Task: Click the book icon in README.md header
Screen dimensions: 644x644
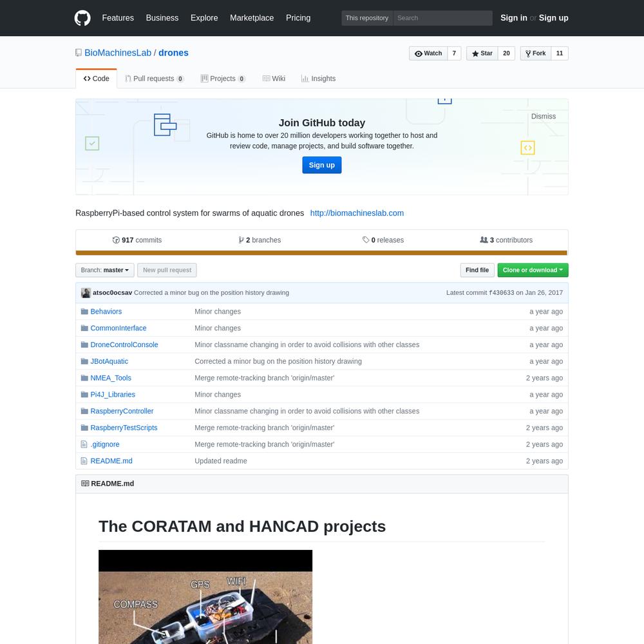Action: [x=85, y=484]
